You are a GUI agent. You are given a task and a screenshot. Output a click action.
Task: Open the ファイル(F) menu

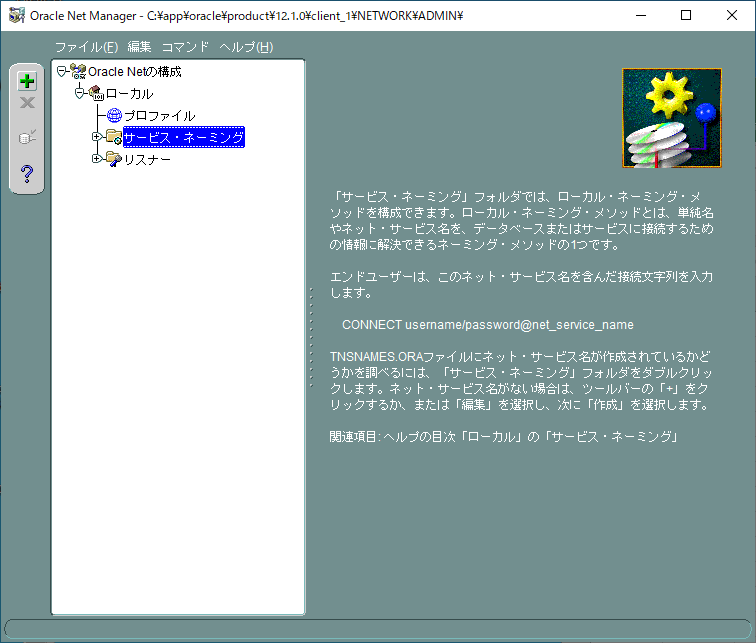click(x=86, y=47)
